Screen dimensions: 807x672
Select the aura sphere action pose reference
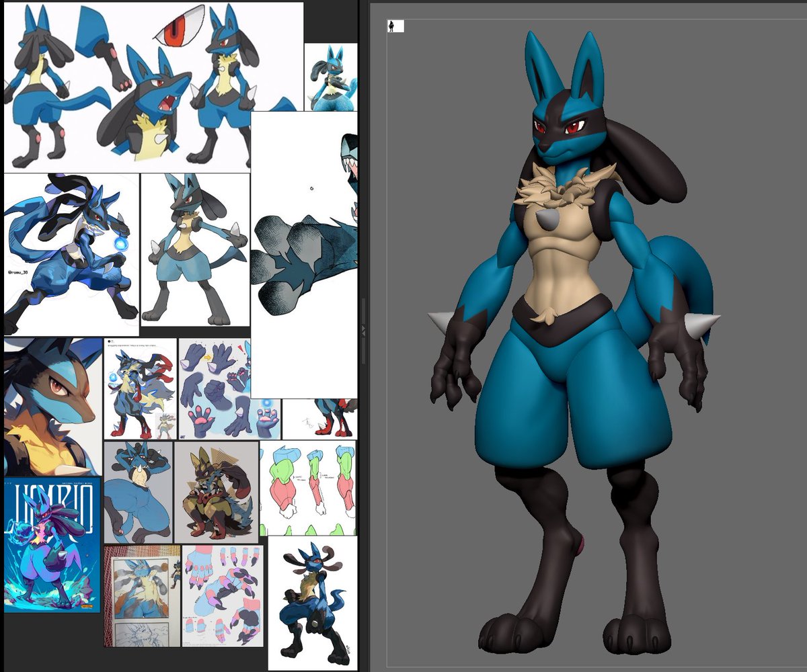[x=71, y=254]
